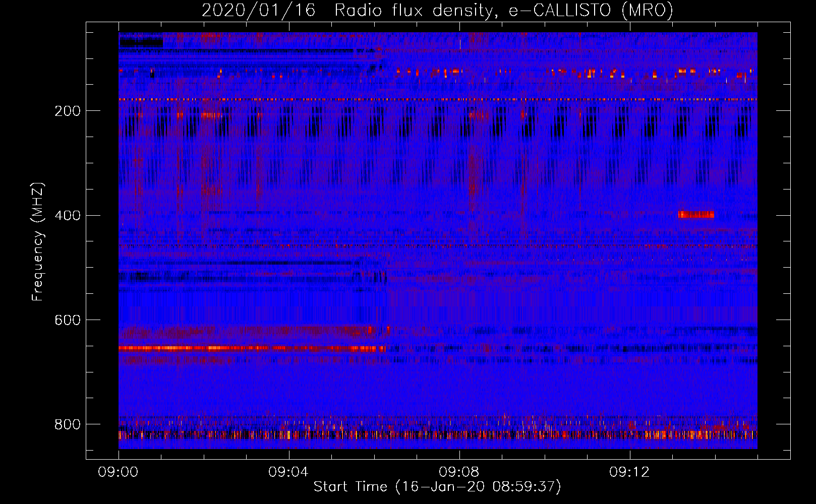Image resolution: width=816 pixels, height=504 pixels.
Task: Click the bright red burst near 400 MHz
Action: (x=696, y=215)
